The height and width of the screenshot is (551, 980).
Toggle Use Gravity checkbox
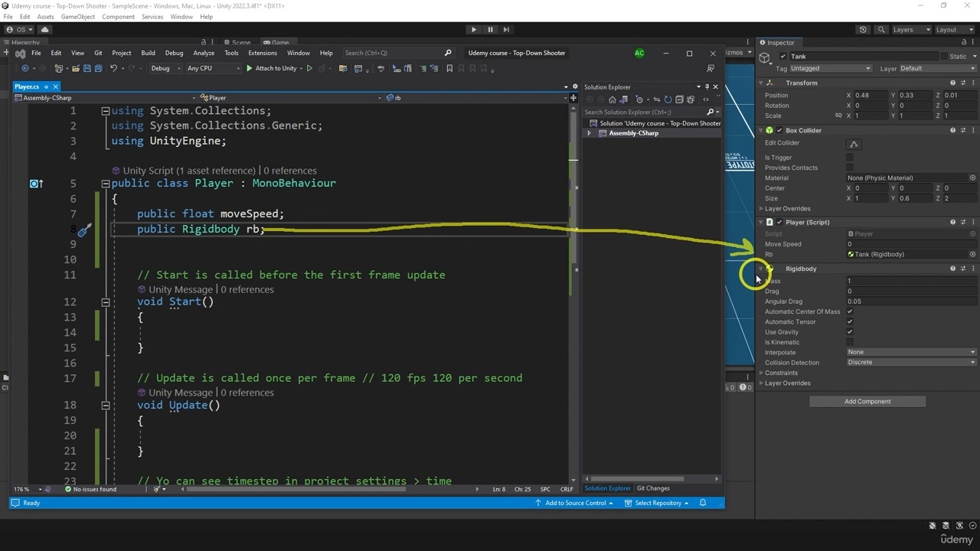pos(850,332)
